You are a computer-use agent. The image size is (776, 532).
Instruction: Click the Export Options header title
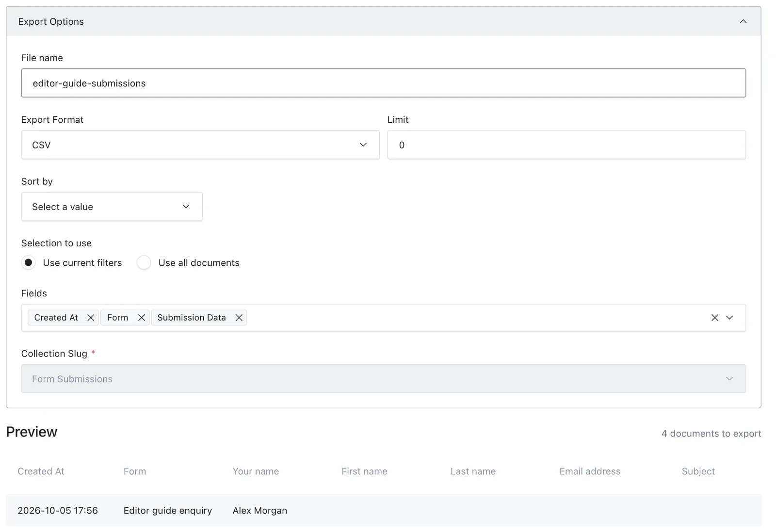coord(51,21)
